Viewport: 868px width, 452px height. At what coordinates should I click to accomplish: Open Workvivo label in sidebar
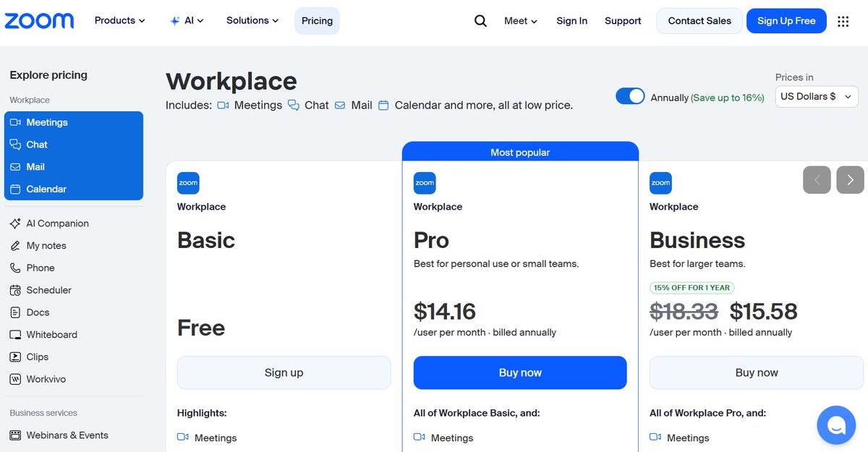[x=46, y=379]
